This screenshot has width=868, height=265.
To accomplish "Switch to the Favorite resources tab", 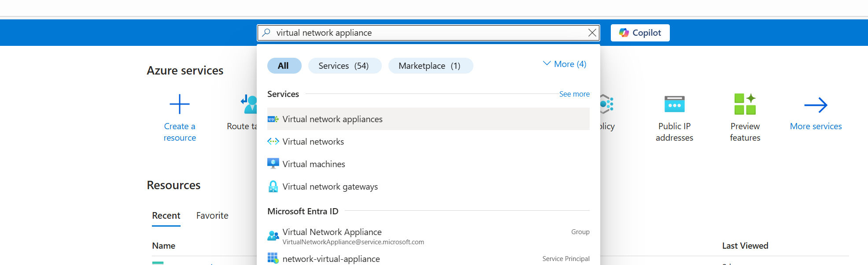I will pyautogui.click(x=212, y=216).
